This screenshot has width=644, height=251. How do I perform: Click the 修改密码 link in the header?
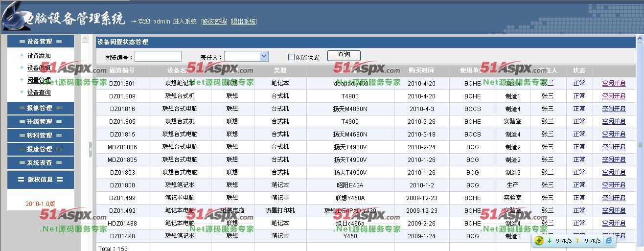pyautogui.click(x=214, y=22)
